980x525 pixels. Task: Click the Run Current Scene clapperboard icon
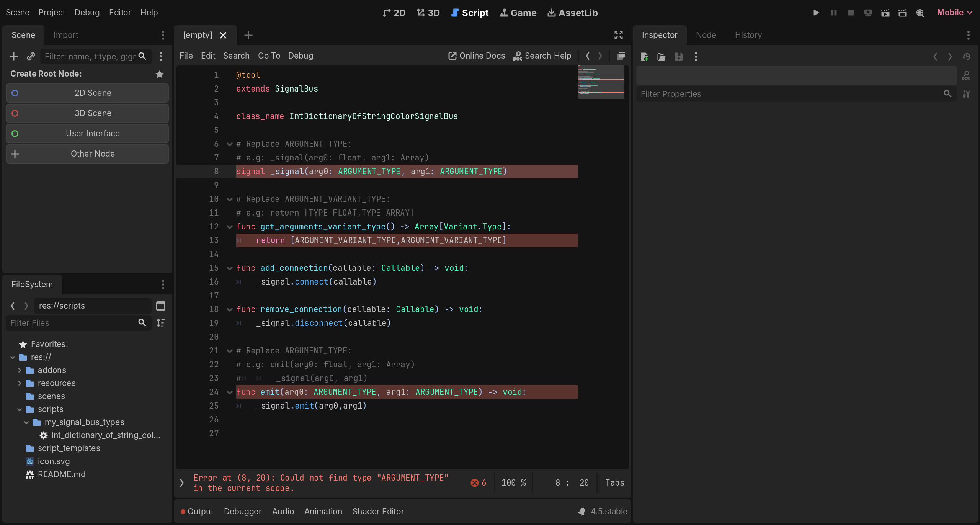point(885,13)
